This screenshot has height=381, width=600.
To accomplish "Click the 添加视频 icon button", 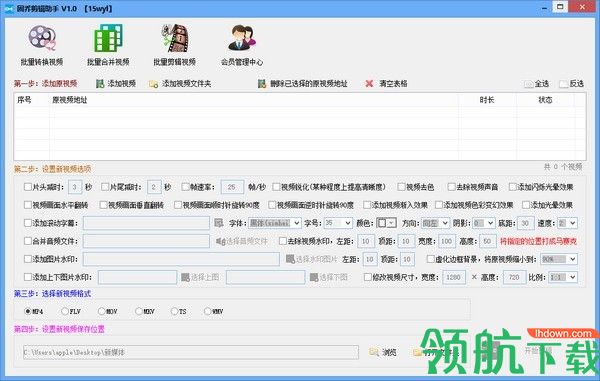I will pyautogui.click(x=100, y=83).
